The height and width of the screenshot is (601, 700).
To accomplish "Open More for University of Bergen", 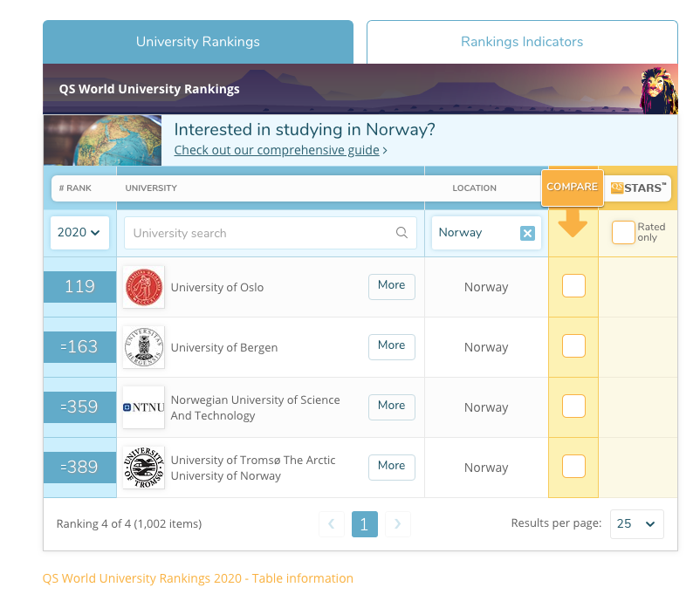I will pos(392,347).
